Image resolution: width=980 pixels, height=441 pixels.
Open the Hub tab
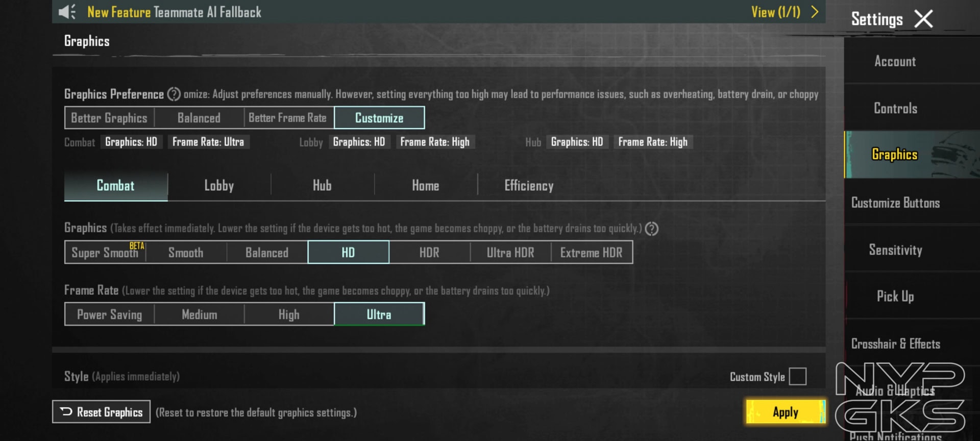(x=322, y=186)
